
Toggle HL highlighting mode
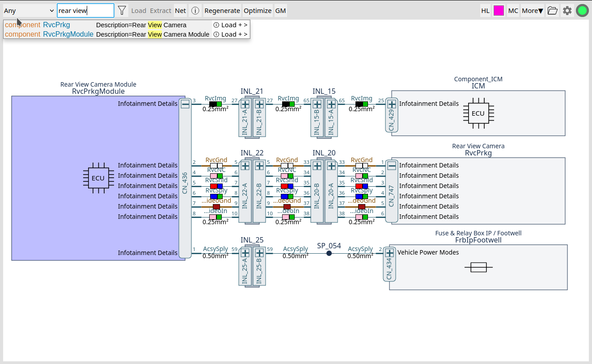tap(485, 10)
